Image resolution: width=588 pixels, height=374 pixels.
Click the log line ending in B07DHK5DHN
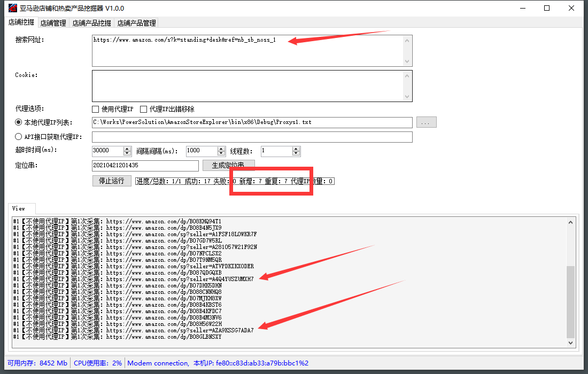click(117, 285)
